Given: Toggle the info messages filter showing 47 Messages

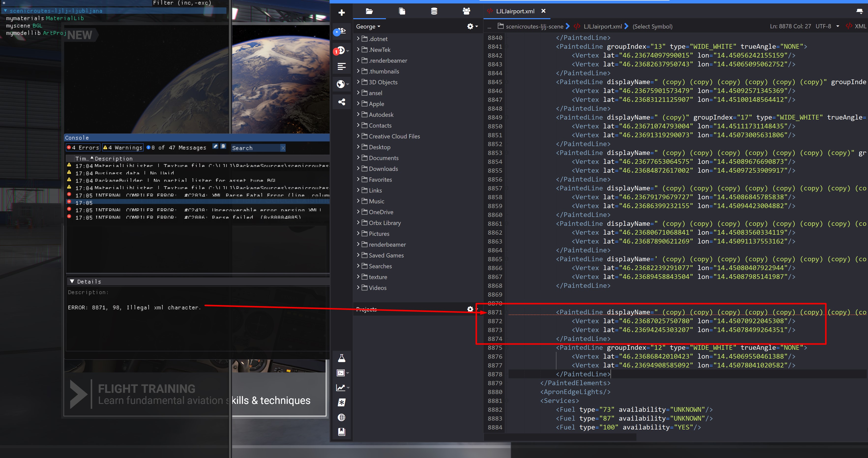Looking at the screenshot, I should click(x=177, y=147).
